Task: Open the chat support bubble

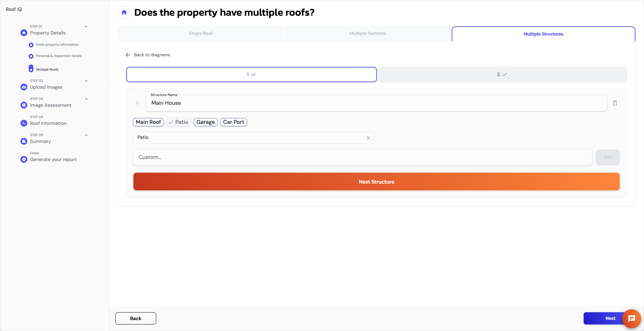Action: 632,318
